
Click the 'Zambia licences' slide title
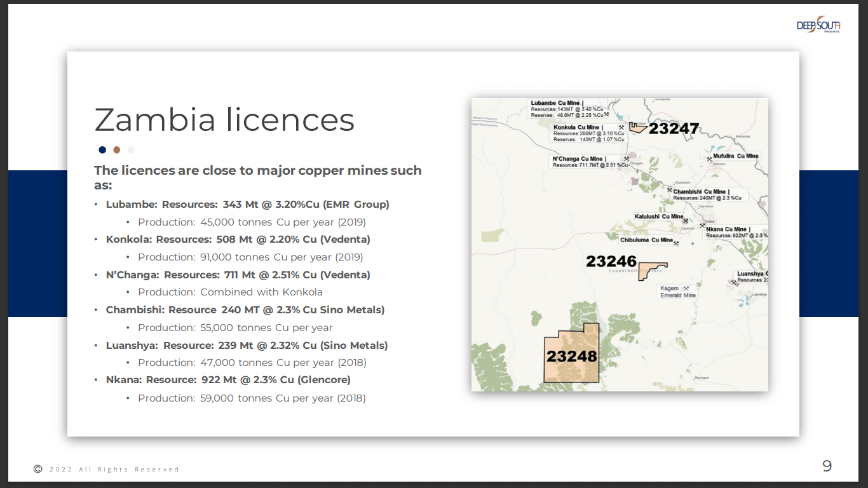224,119
